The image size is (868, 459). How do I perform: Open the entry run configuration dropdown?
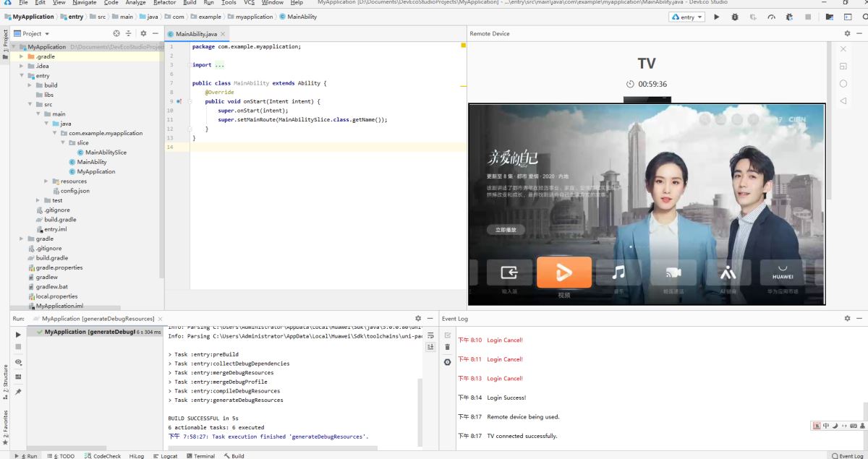click(x=686, y=17)
